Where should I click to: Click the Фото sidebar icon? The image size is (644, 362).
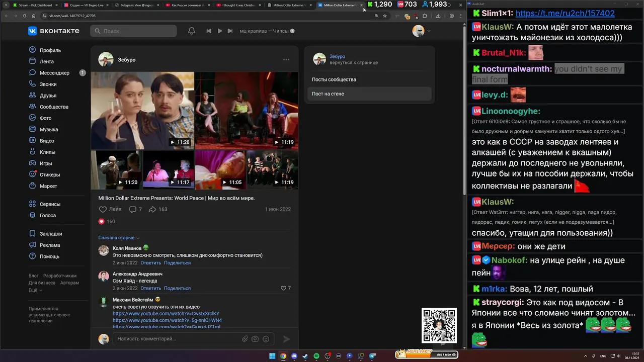(x=33, y=118)
